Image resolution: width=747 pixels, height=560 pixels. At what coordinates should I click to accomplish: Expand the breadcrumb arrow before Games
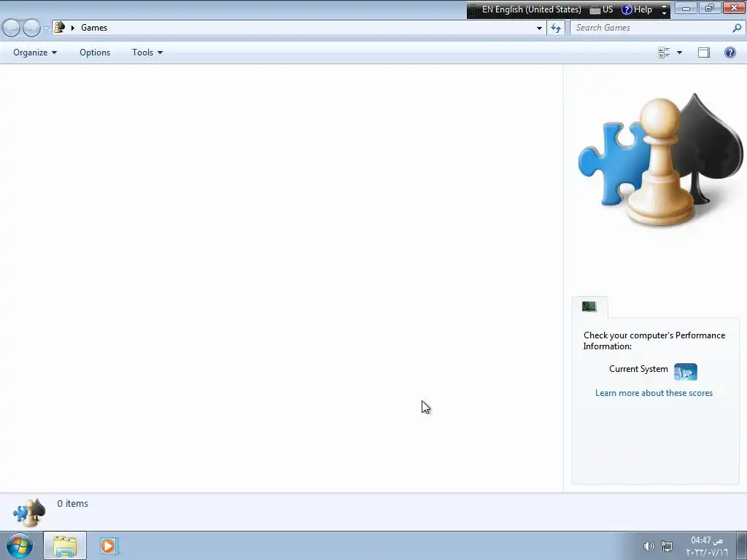click(72, 28)
